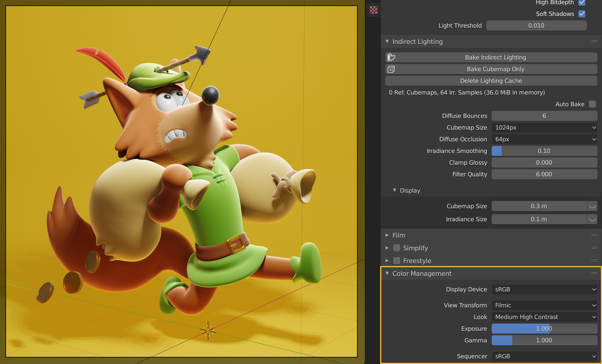Toggle irradiance display visibility beside 0.1 m
Viewport: 602px width, 364px height.
(592, 219)
